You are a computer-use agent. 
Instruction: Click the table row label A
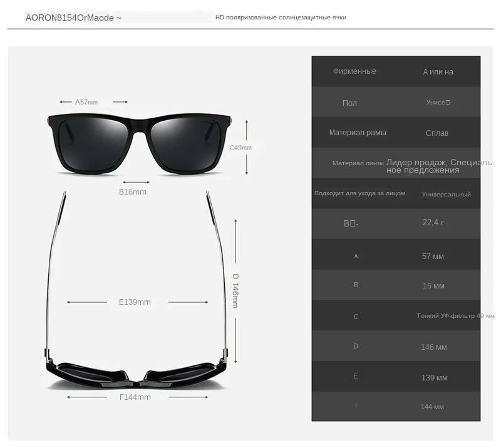(x=356, y=256)
